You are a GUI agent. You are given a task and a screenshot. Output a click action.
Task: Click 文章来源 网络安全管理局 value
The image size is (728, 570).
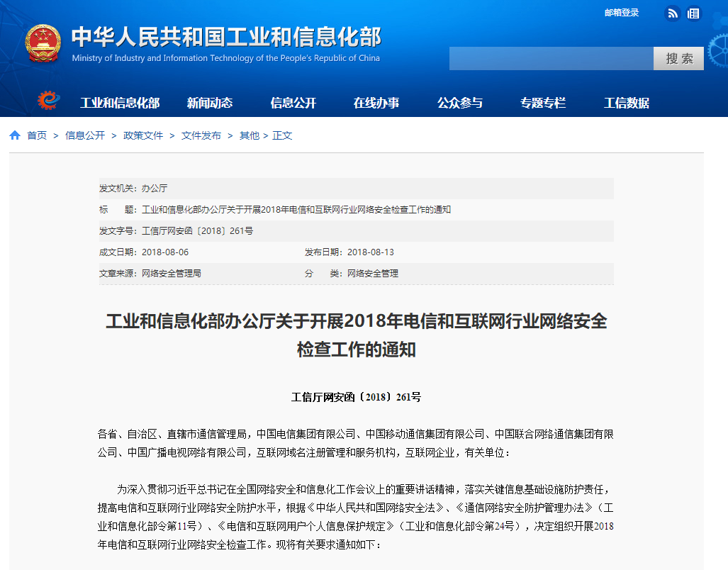coord(172,274)
